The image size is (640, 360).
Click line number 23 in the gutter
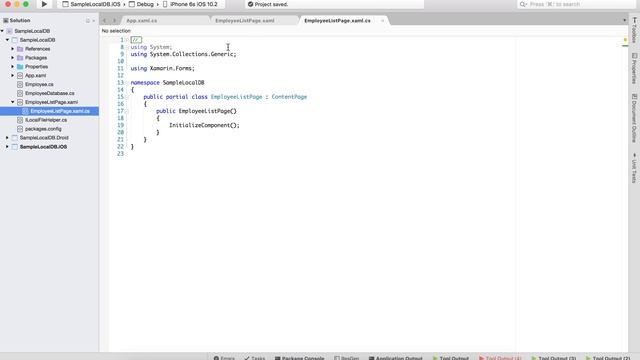(x=120, y=153)
